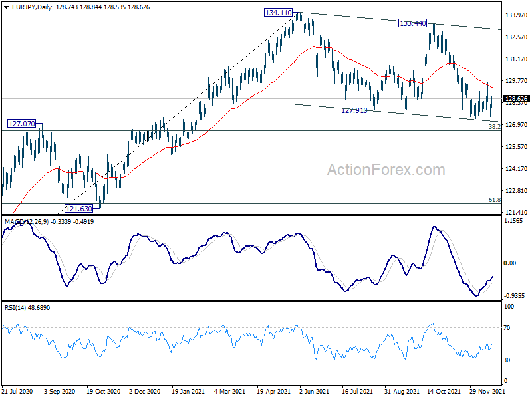Click the 21 Jul 2020 date label

click(x=17, y=392)
